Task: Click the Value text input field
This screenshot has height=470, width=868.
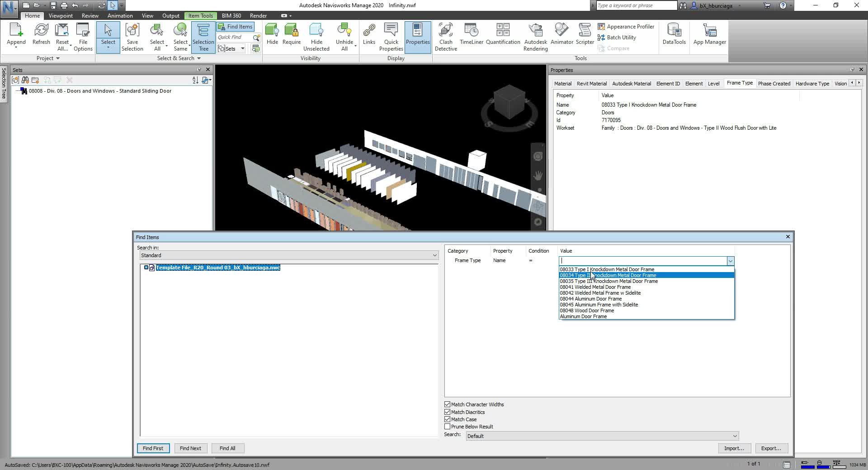Action: 642,261
